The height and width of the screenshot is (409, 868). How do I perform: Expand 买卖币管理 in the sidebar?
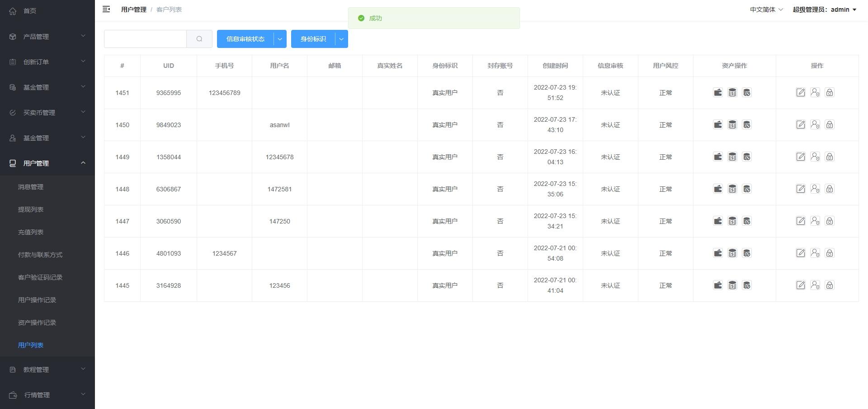[47, 112]
